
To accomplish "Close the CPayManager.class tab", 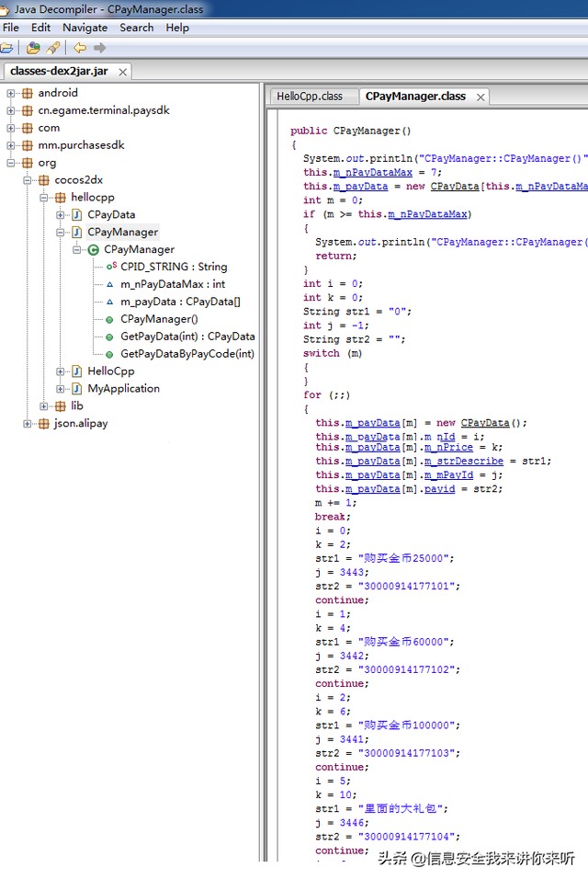I will pos(481,97).
